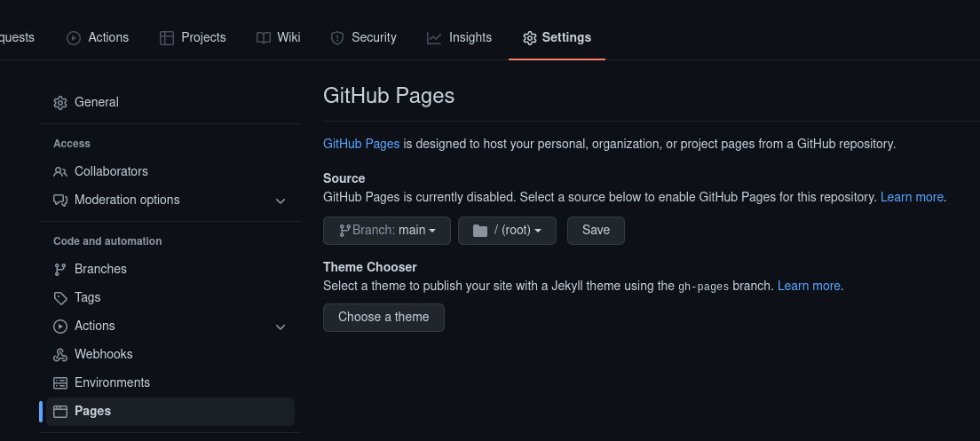The height and width of the screenshot is (441, 980).
Task: Open Branches settings
Action: point(170,269)
